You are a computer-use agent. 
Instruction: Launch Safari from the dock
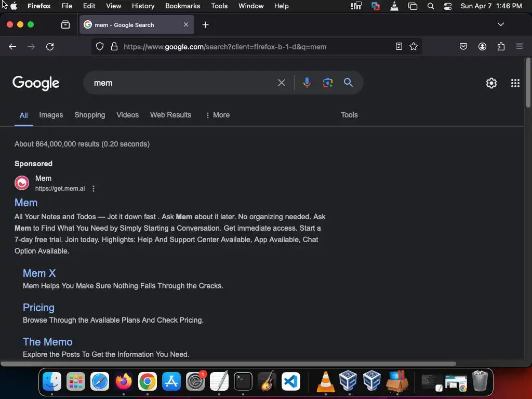[x=99, y=381]
